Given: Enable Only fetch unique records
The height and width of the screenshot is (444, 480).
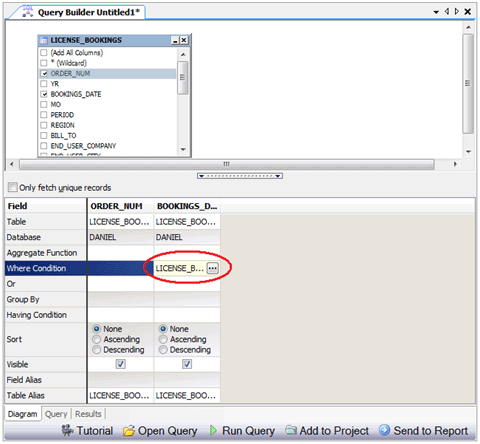Looking at the screenshot, I should (13, 187).
